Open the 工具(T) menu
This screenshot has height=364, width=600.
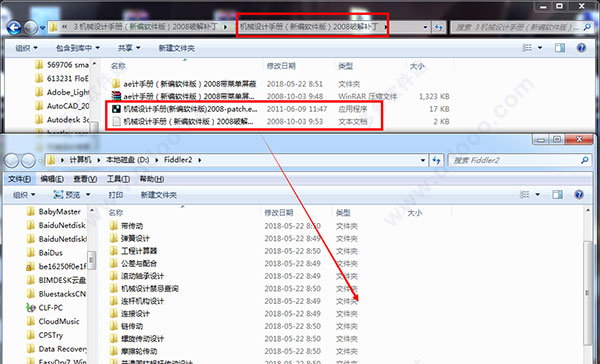[x=118, y=179]
